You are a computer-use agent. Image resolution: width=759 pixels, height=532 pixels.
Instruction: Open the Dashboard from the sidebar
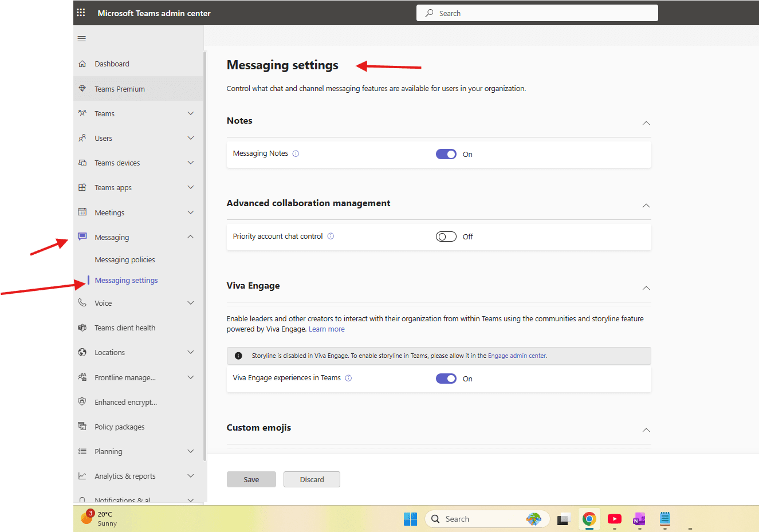pos(112,64)
